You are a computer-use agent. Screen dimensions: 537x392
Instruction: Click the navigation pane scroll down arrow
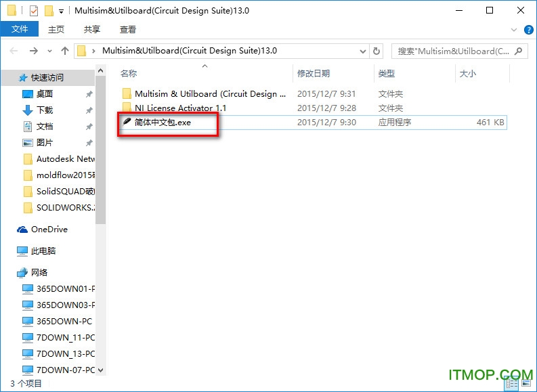(100, 370)
